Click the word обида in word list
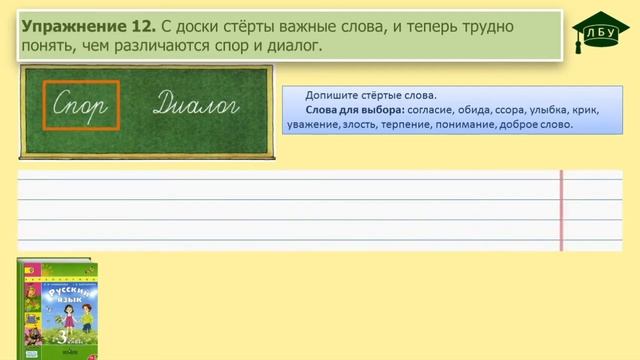 click(473, 110)
